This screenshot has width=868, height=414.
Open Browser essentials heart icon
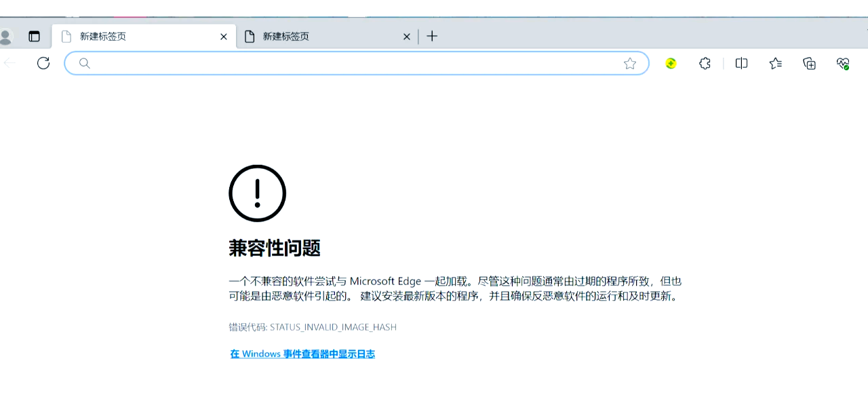(843, 63)
